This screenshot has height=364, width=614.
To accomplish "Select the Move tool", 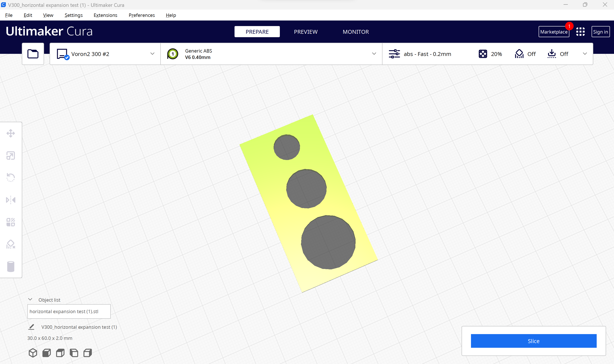I will pos(10,134).
